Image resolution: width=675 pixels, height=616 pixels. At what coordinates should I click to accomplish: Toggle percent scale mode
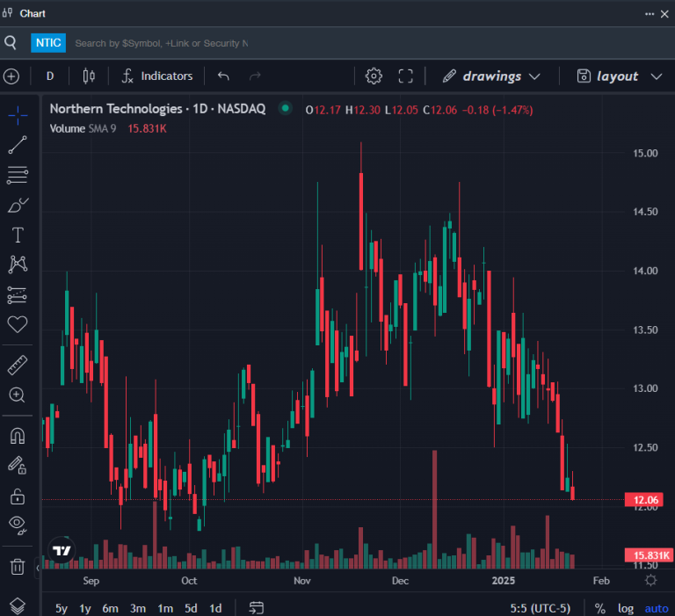(x=599, y=608)
